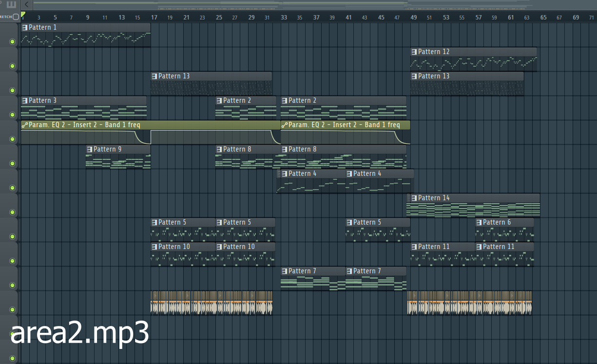Toggle the STRETCH checkbox
The width and height of the screenshot is (597, 364).
(16, 17)
